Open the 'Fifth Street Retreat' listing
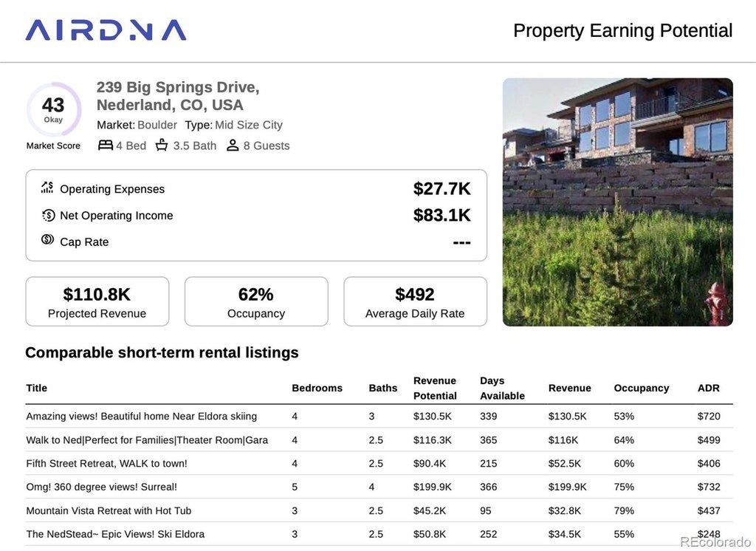Viewport: 756px width, 551px height. pyautogui.click(x=107, y=463)
